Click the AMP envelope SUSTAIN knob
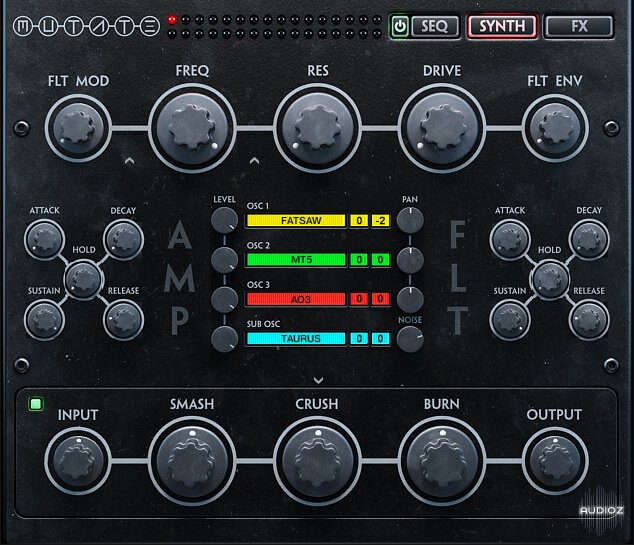Image resolution: width=634 pixels, height=545 pixels. tap(44, 320)
